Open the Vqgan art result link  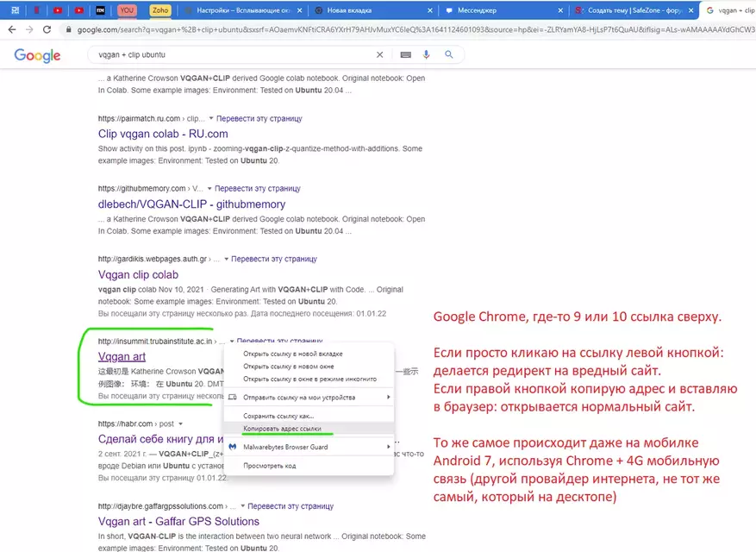tap(122, 356)
